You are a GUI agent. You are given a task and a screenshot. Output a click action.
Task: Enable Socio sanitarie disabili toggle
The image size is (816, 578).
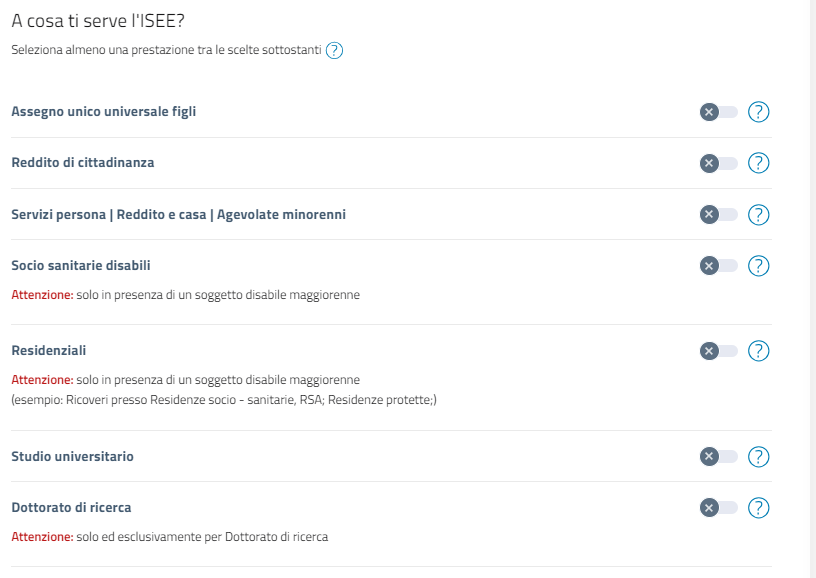719,265
